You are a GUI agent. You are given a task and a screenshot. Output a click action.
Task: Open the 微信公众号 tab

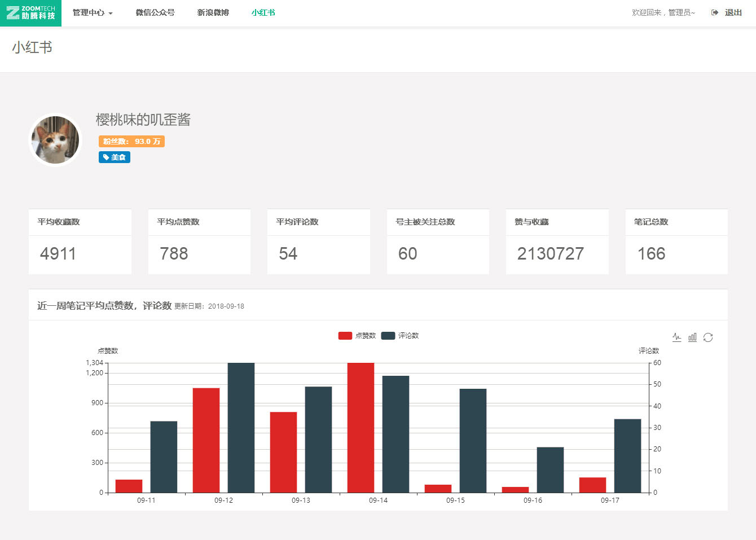155,12
